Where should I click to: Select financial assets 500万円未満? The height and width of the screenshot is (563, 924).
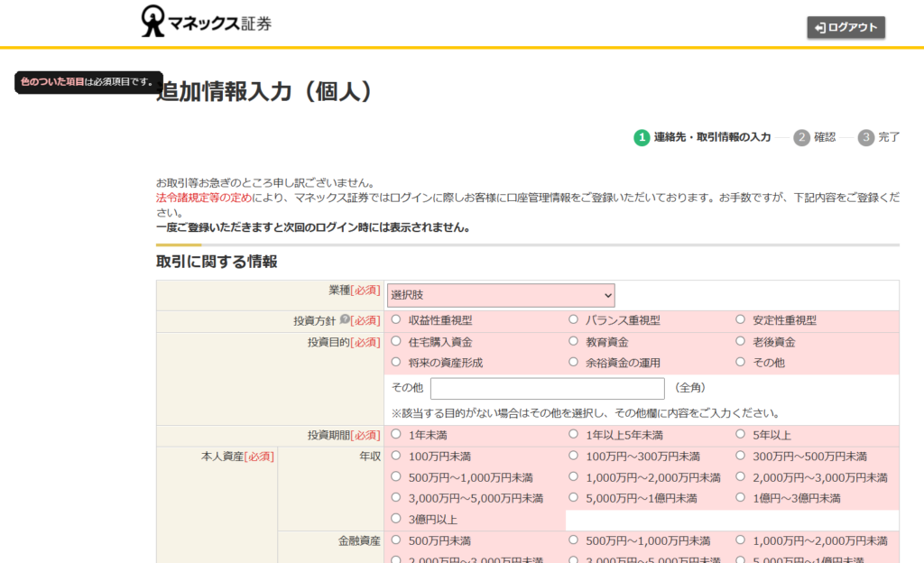(x=396, y=540)
